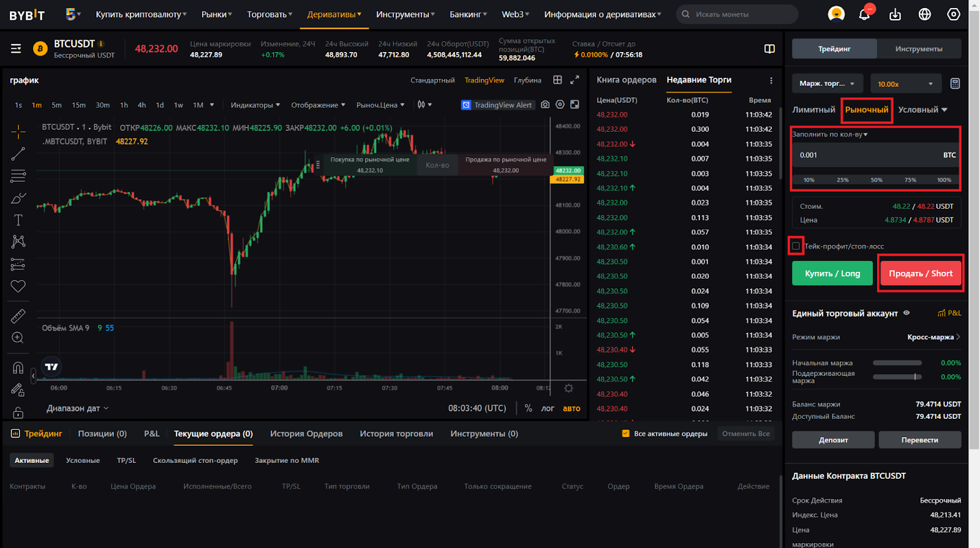Lock all drawing tools
Image resolution: width=980 pixels, height=548 pixels.
pos(18,412)
